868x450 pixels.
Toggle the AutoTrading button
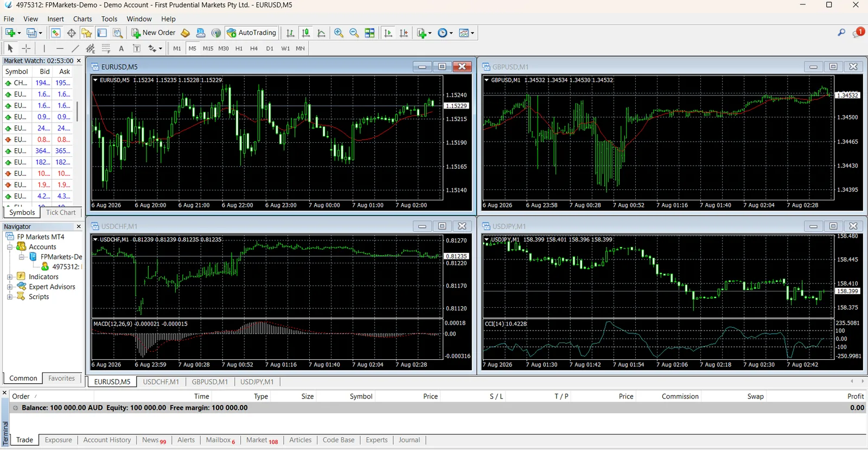(252, 33)
